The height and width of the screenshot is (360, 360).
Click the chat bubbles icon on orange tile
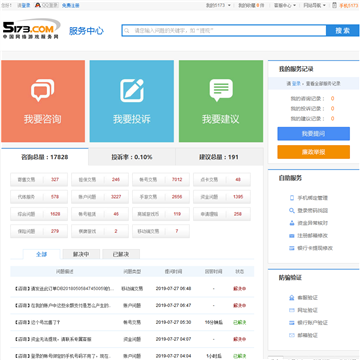coord(43,90)
